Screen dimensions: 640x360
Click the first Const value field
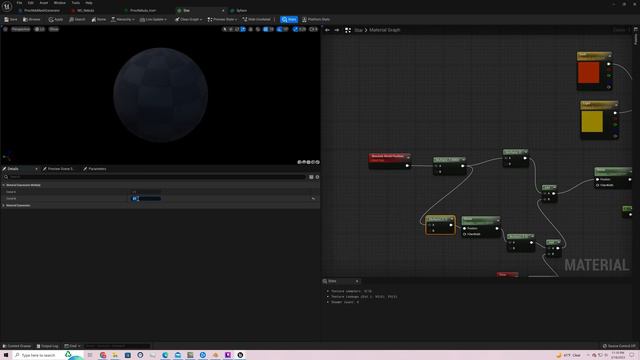coord(146,192)
